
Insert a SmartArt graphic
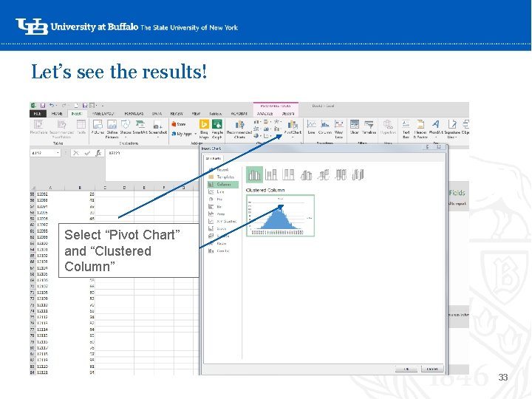coord(140,127)
